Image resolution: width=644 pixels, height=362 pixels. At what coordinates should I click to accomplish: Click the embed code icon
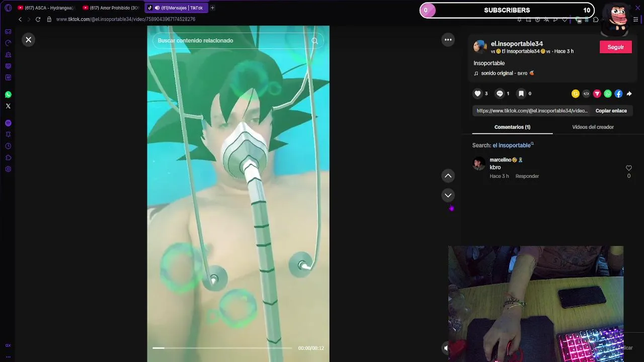click(x=586, y=94)
